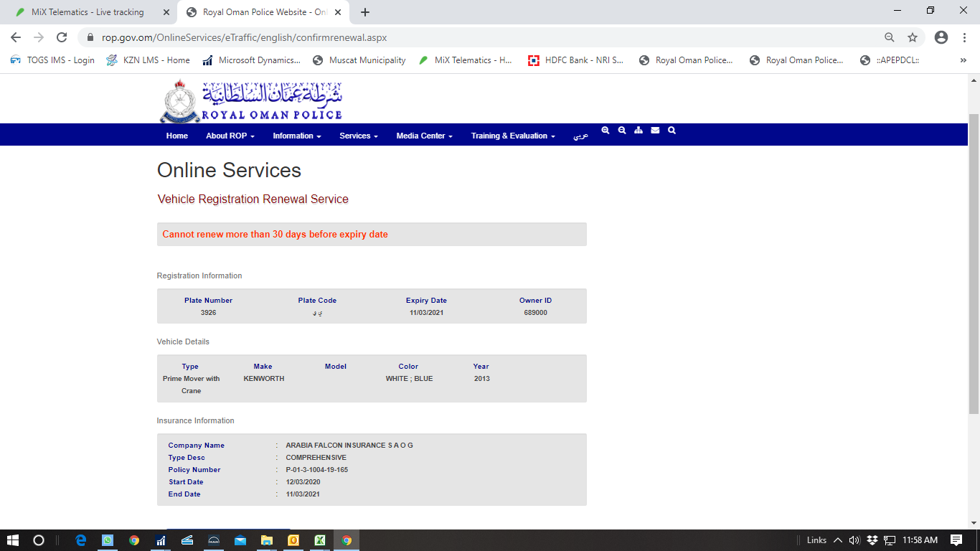Click the Home menu item
The width and height of the screenshot is (980, 551).
176,136
